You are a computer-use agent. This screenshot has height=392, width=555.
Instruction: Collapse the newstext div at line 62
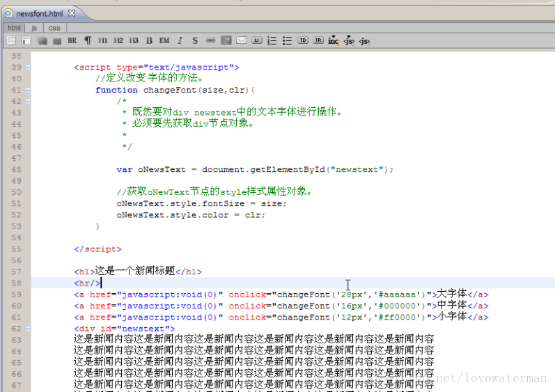(28, 329)
